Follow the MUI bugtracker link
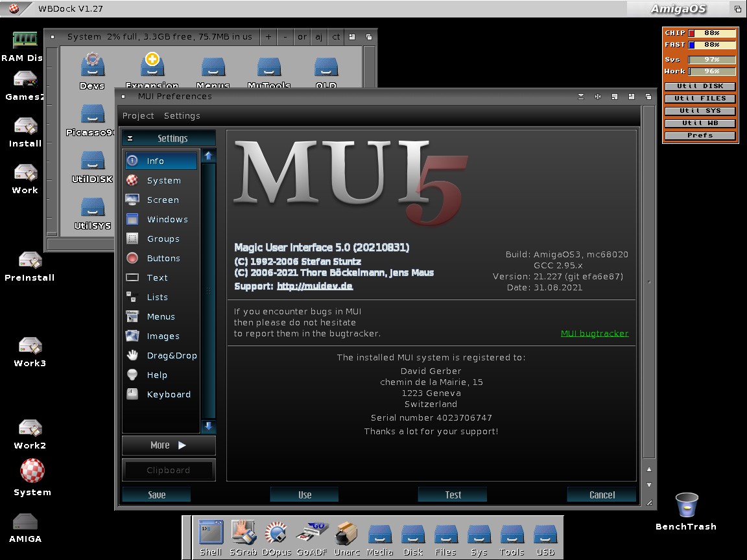Viewport: 747px width, 560px height. pos(595,333)
